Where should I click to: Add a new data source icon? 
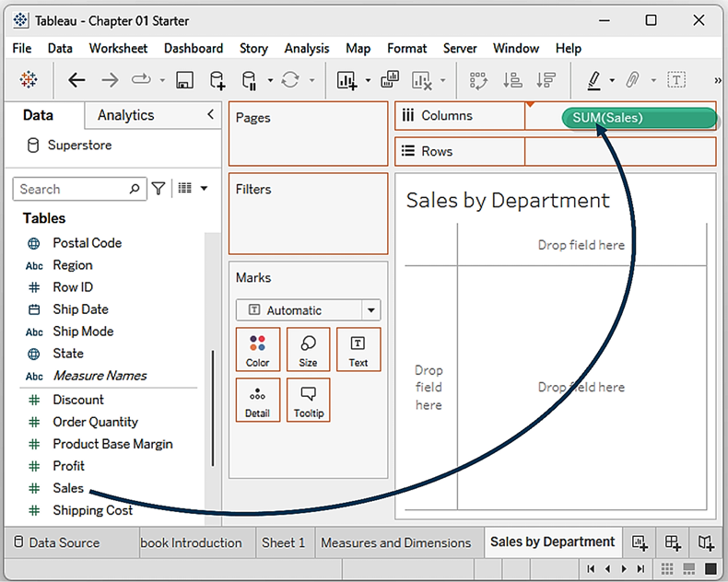point(217,80)
